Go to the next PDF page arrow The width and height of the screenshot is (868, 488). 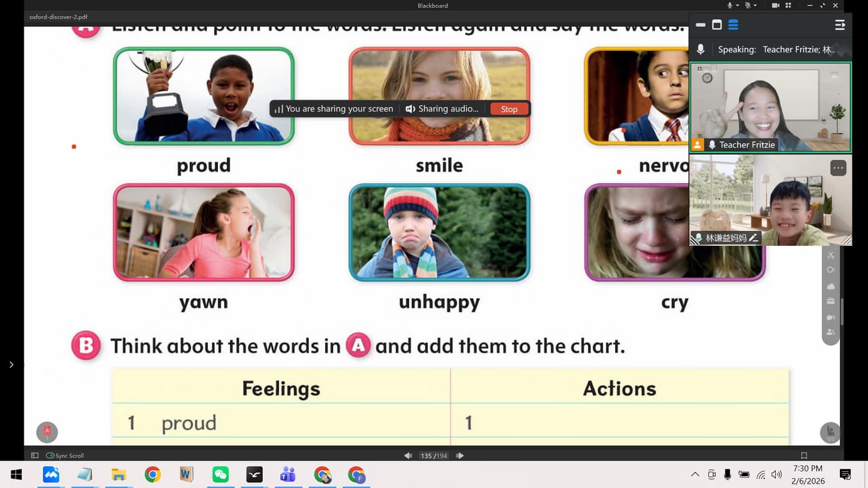tap(460, 456)
